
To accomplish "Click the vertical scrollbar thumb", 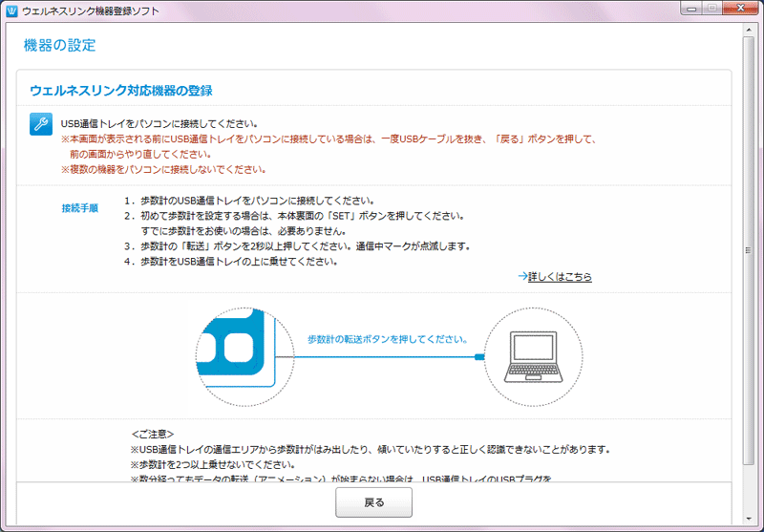I will pyautogui.click(x=749, y=250).
